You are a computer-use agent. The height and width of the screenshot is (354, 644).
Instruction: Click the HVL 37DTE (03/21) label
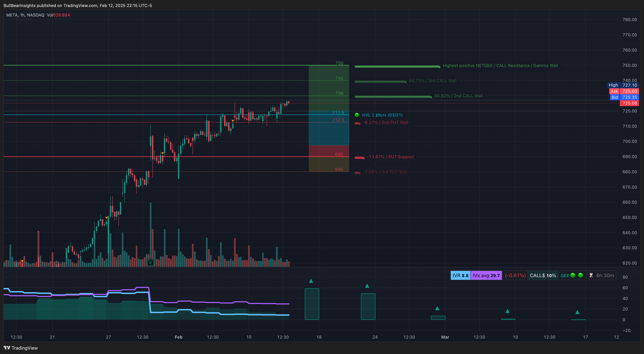click(x=382, y=115)
